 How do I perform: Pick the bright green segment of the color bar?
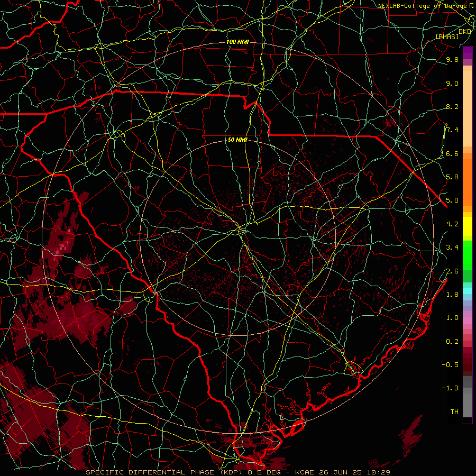pyautogui.click(x=467, y=255)
